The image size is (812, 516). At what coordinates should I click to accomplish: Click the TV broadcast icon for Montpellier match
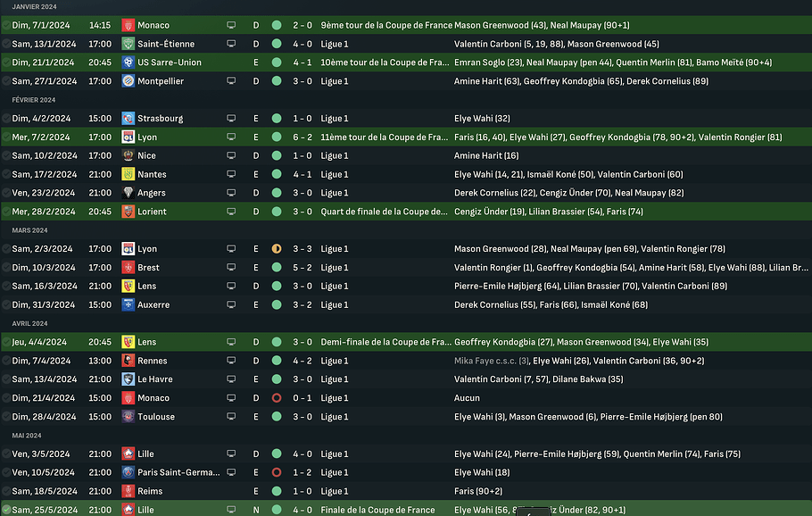[x=231, y=81]
